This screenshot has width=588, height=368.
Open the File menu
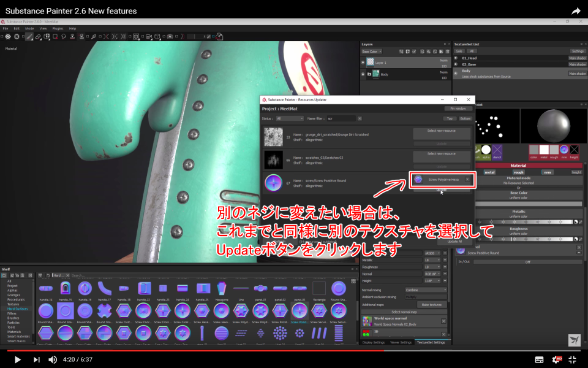[6, 29]
